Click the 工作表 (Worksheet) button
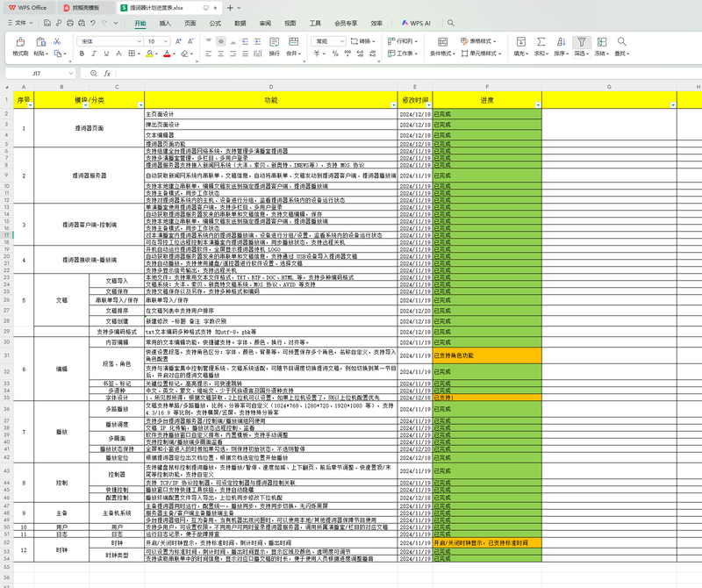702x588 pixels. click(402, 54)
